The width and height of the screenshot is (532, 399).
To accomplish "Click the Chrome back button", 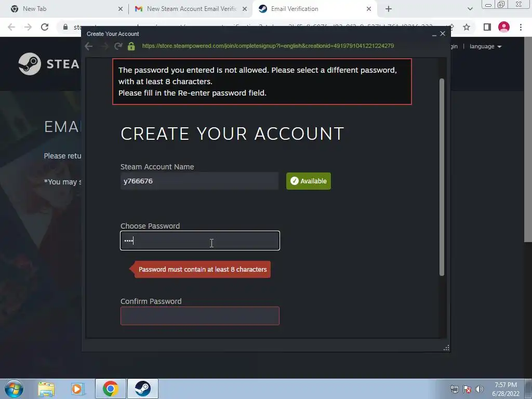I will click(x=11, y=27).
